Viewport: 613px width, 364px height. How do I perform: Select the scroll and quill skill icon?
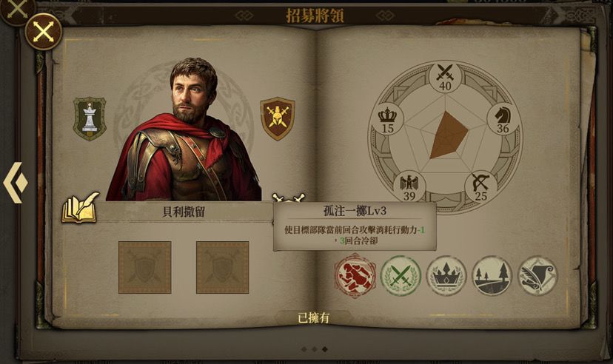coord(538,276)
